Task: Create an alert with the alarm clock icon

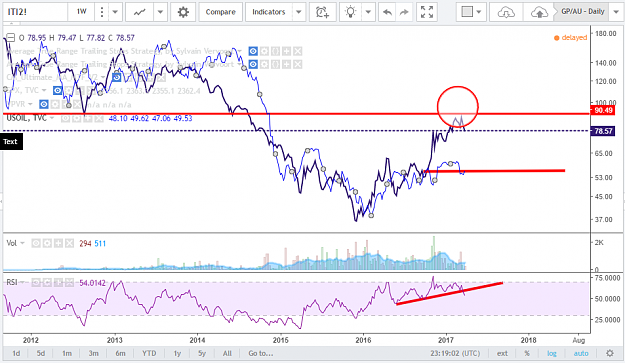Action: (322, 12)
